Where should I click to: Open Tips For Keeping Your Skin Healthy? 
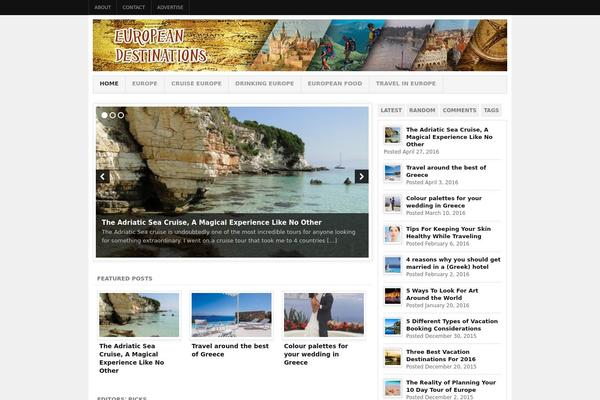[448, 232]
